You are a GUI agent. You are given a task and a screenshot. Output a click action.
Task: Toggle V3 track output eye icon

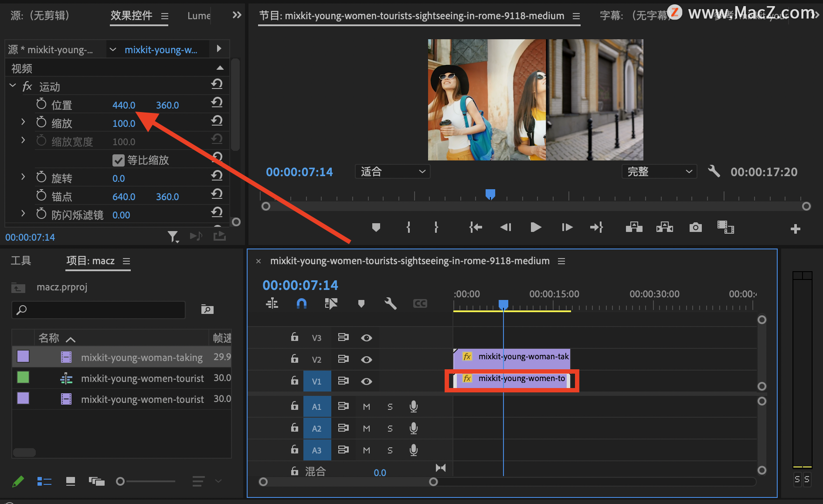click(x=367, y=338)
